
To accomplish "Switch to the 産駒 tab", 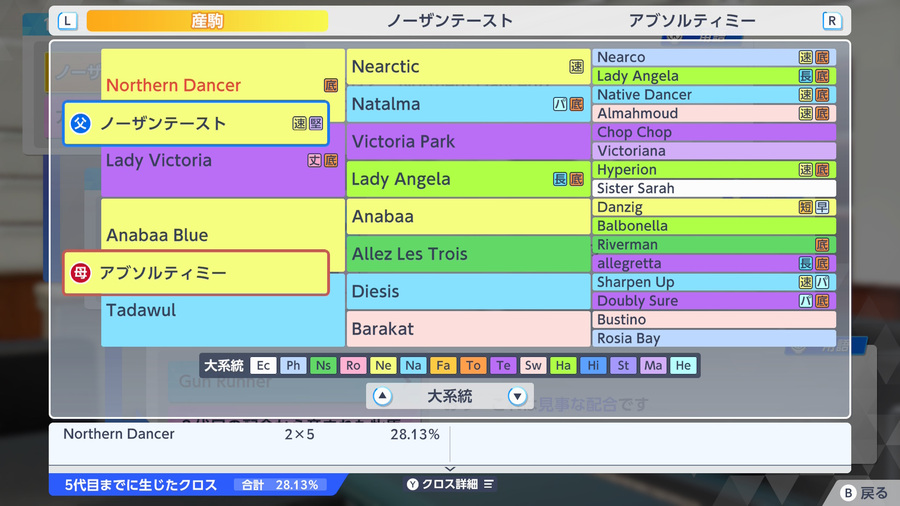I will point(207,21).
